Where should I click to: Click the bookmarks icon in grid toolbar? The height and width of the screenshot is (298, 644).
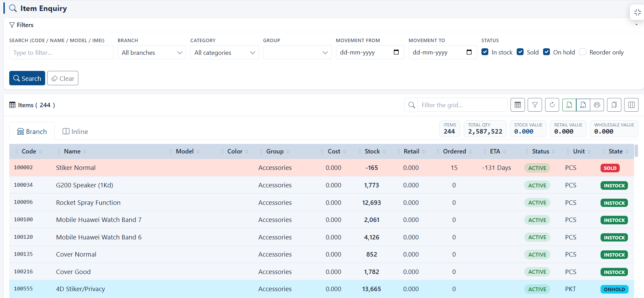click(x=614, y=105)
